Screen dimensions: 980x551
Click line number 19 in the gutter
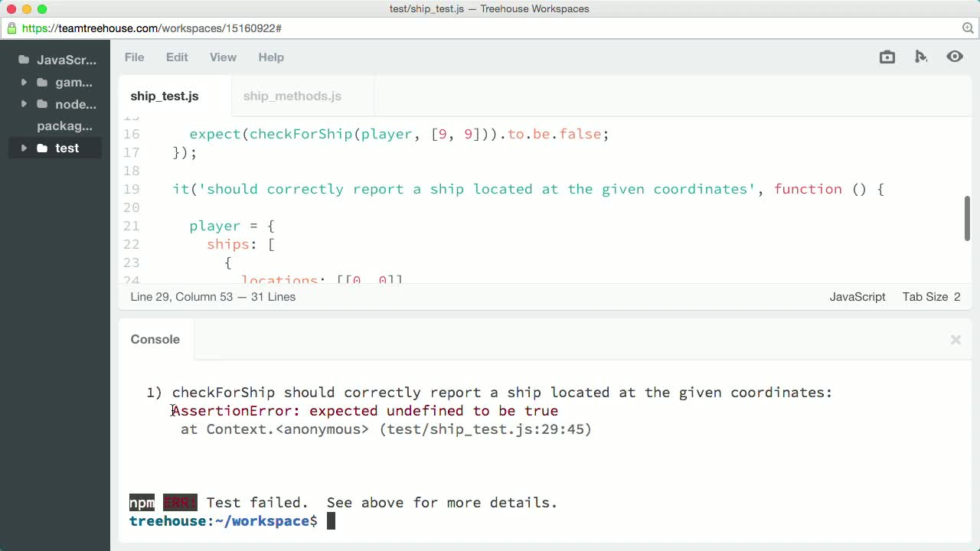point(131,189)
